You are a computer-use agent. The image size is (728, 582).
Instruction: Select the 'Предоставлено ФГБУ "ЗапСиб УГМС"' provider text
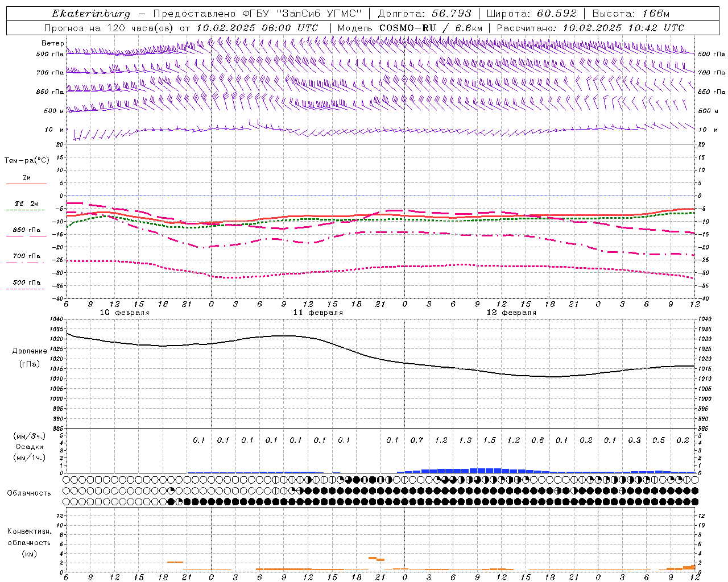point(258,14)
